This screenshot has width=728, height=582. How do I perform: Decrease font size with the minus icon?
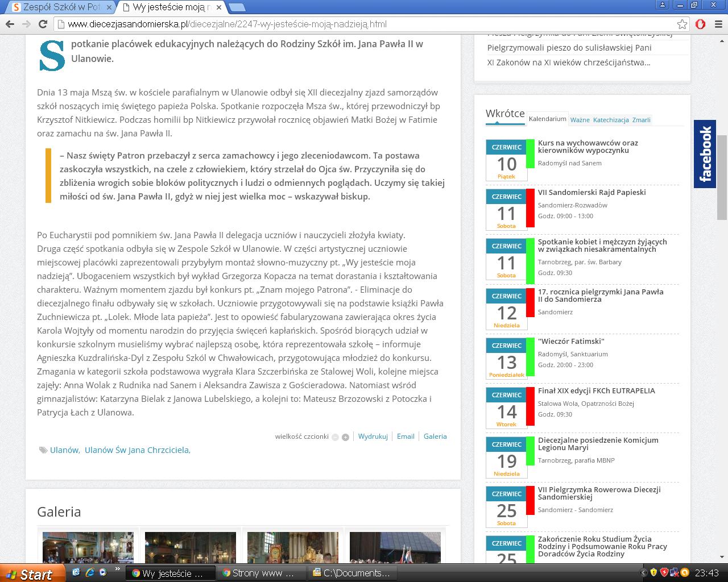tap(335, 437)
